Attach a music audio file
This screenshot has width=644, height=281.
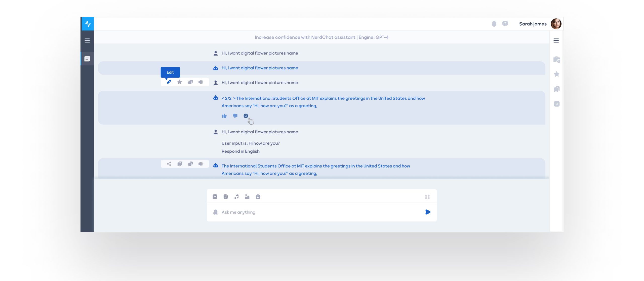tap(236, 197)
